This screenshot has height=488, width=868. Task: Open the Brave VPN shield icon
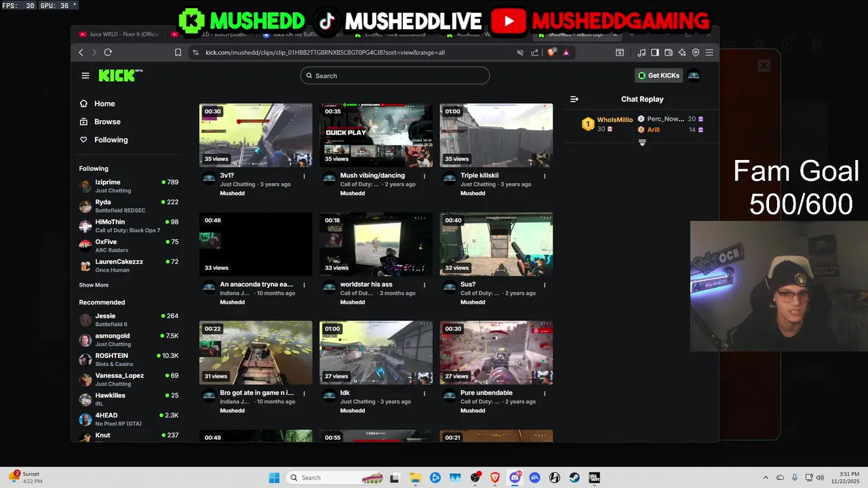pyautogui.click(x=696, y=52)
